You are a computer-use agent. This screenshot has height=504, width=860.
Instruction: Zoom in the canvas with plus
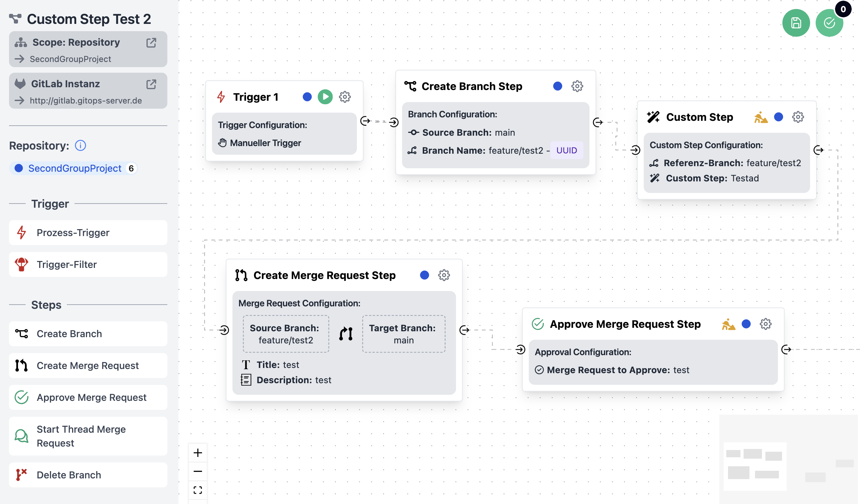click(x=198, y=453)
